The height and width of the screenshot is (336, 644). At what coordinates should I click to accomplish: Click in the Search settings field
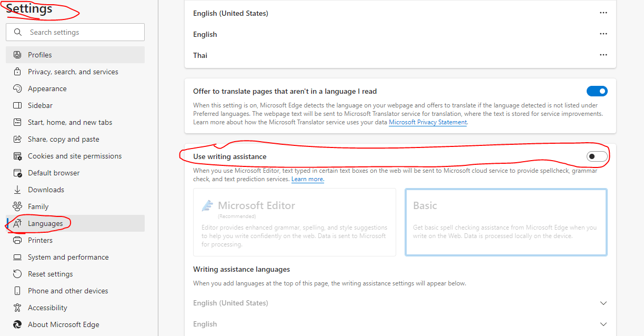pos(75,32)
